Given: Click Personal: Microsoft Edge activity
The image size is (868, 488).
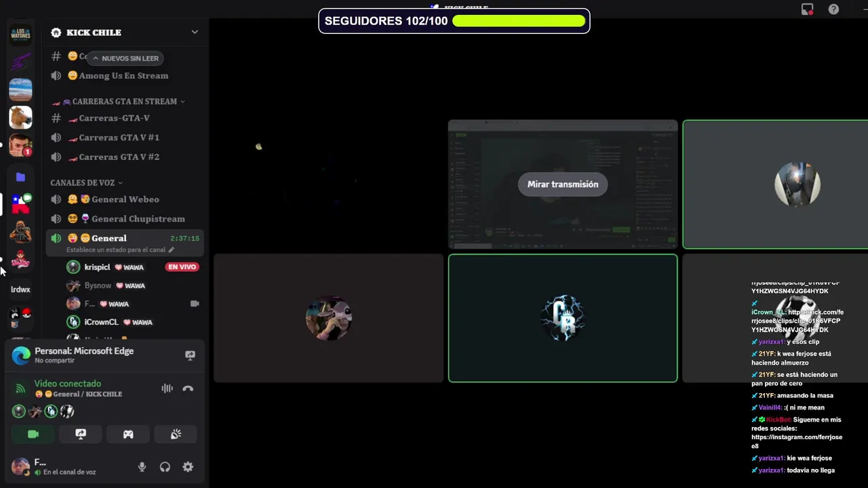Looking at the screenshot, I should point(84,351).
